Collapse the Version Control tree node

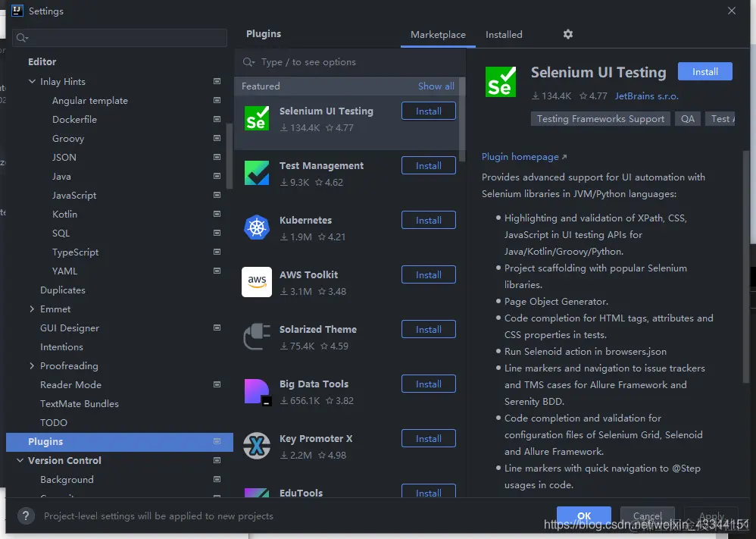pos(20,460)
